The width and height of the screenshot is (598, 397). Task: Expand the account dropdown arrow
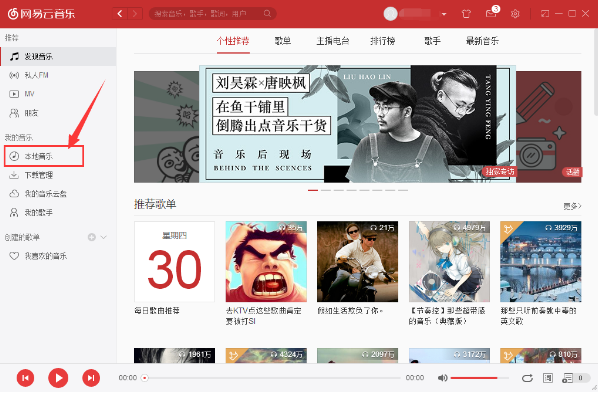pyautogui.click(x=444, y=14)
